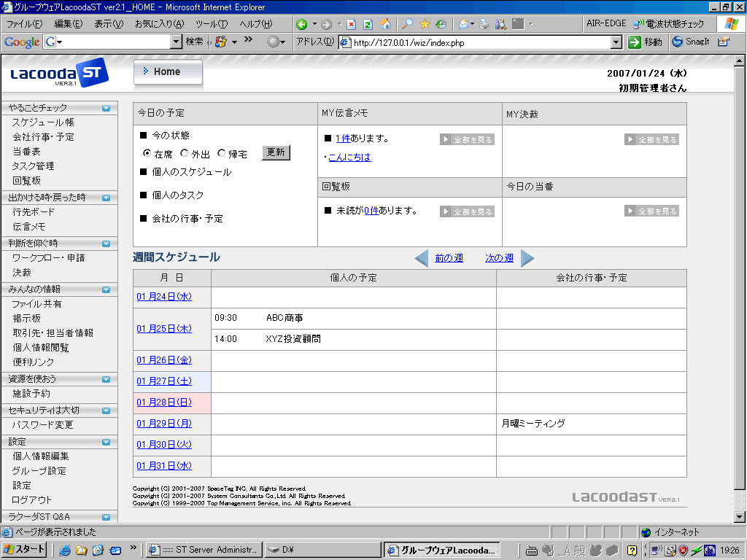Collapse the やることチェック sidebar section

(107, 108)
